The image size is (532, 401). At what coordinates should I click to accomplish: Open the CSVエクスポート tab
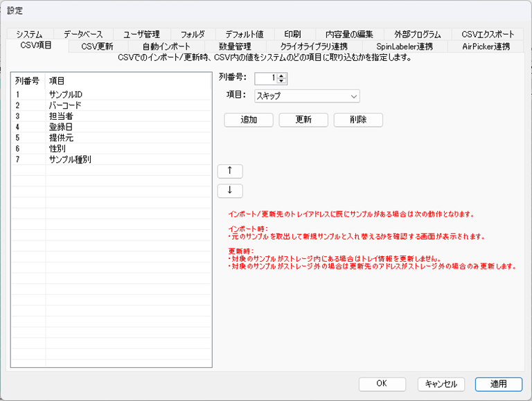pyautogui.click(x=488, y=34)
